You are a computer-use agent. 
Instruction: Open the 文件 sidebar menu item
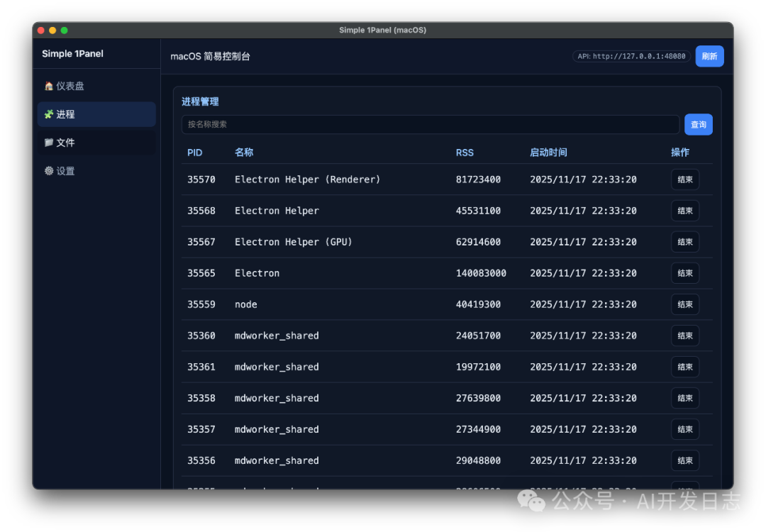(x=96, y=143)
